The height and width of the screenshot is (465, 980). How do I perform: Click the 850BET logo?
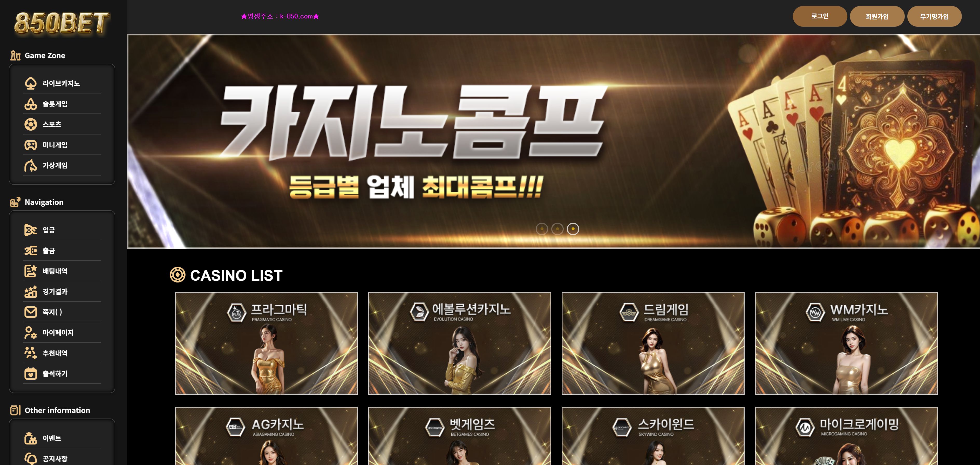click(62, 23)
